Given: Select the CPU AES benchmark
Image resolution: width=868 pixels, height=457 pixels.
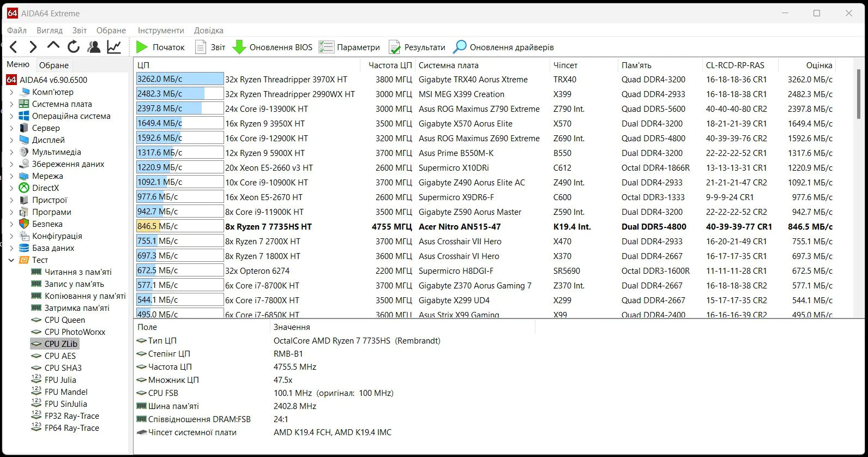Looking at the screenshot, I should [x=60, y=356].
